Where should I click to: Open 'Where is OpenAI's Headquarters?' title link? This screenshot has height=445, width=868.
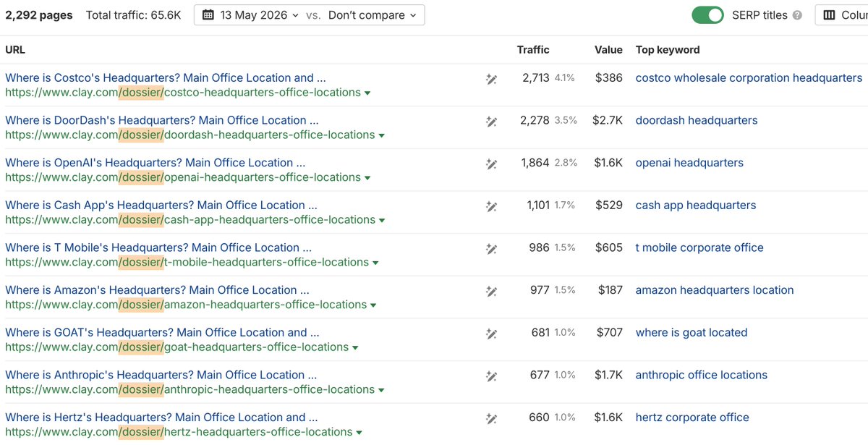click(x=156, y=163)
